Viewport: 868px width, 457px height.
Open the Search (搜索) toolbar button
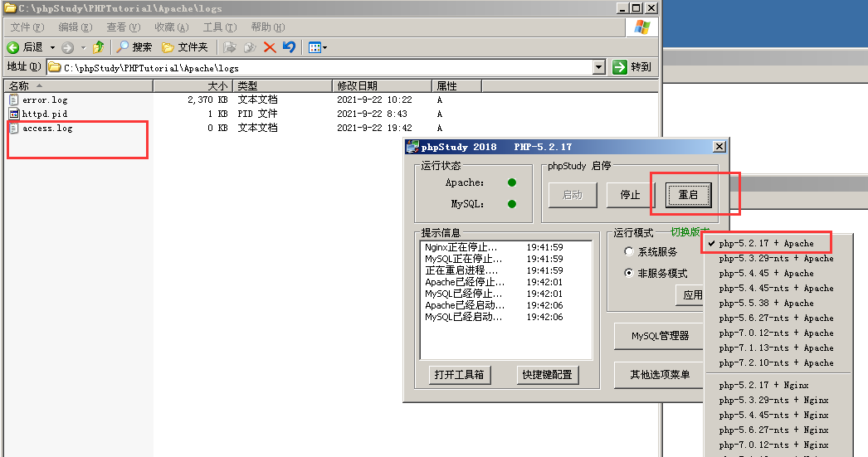[x=134, y=47]
